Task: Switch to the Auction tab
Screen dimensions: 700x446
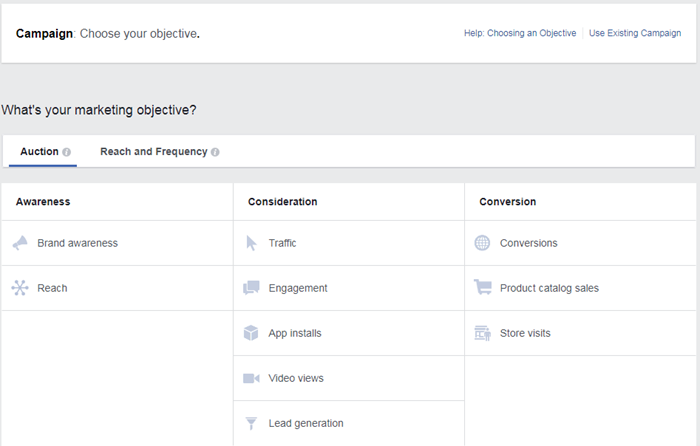Action: coord(39,152)
